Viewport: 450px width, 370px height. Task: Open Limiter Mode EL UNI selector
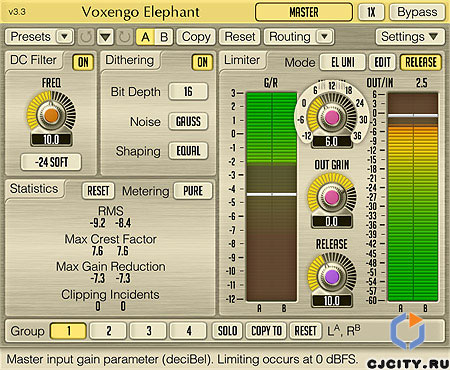(343, 62)
